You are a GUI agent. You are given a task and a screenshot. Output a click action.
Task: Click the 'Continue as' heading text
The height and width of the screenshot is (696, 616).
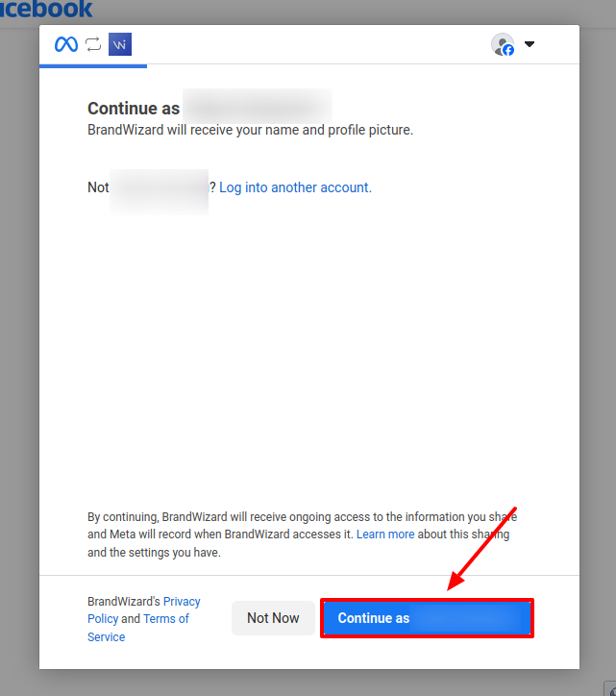pyautogui.click(x=133, y=109)
